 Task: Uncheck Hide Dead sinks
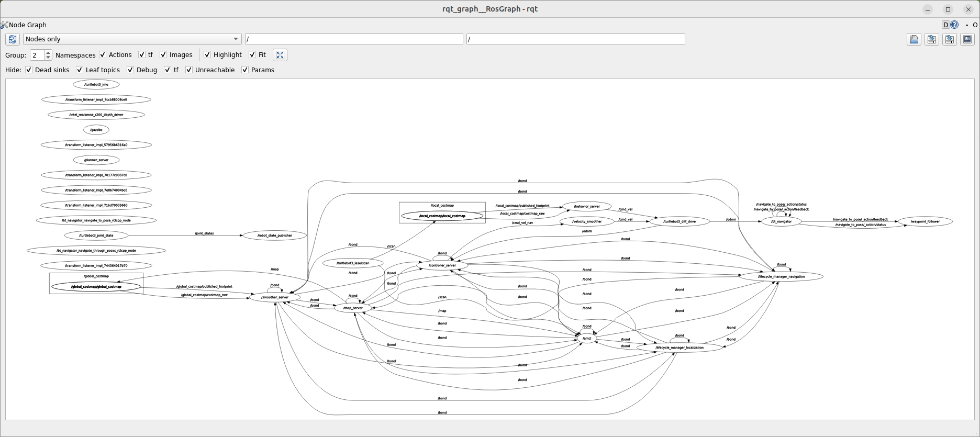[29, 70]
